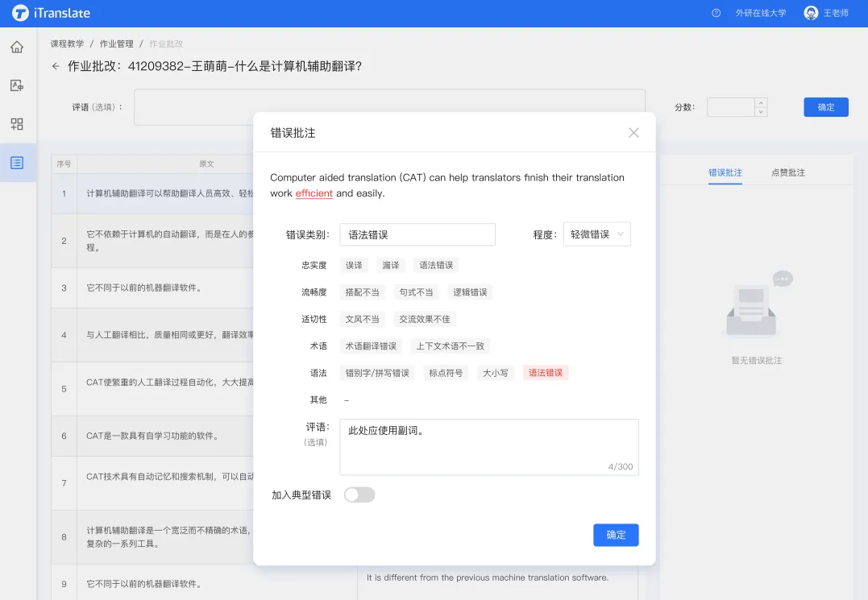Select the 上下文术语不一致 tag
868x600 pixels.
(x=450, y=346)
